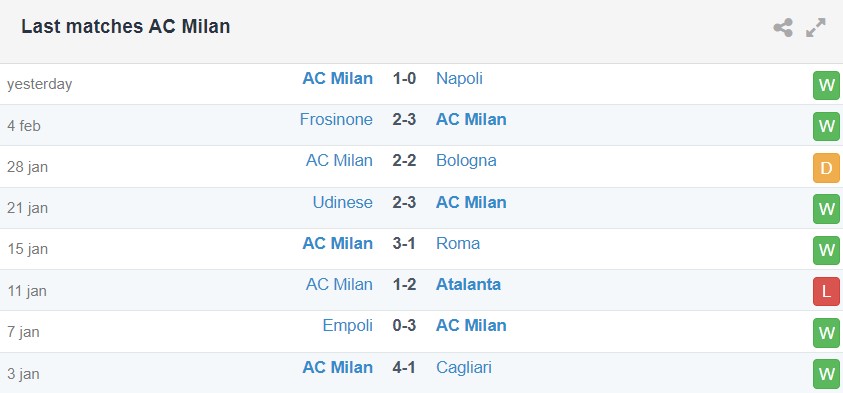Screen dimensions: 843x393
Task: Click the W badge for the Napoli match
Action: pyautogui.click(x=826, y=85)
